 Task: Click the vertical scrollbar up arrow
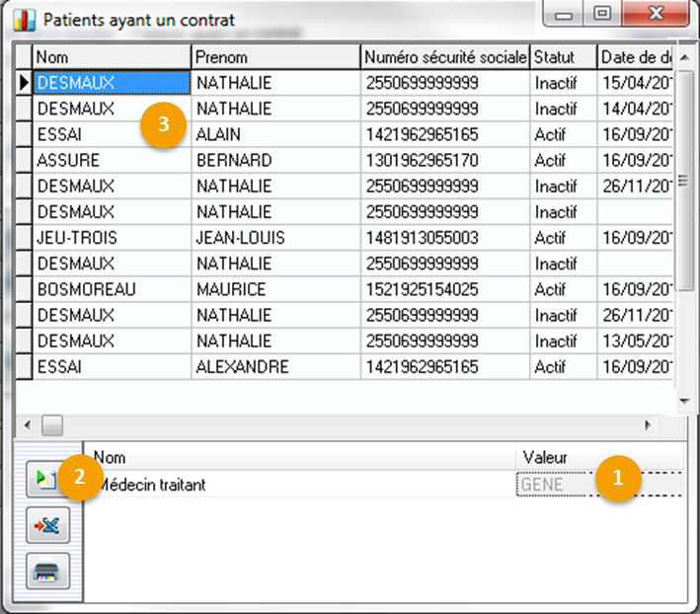685,55
